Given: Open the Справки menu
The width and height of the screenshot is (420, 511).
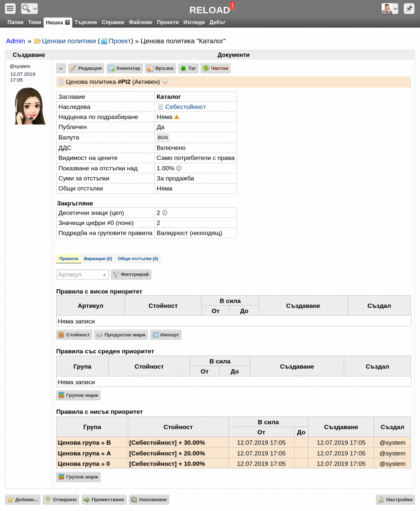Looking at the screenshot, I should coord(113,23).
